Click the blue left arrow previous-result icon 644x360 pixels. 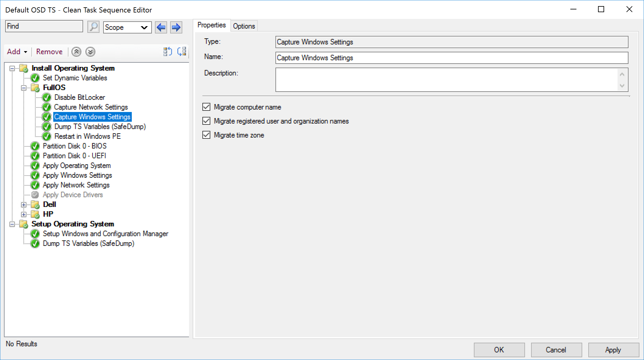tap(161, 27)
